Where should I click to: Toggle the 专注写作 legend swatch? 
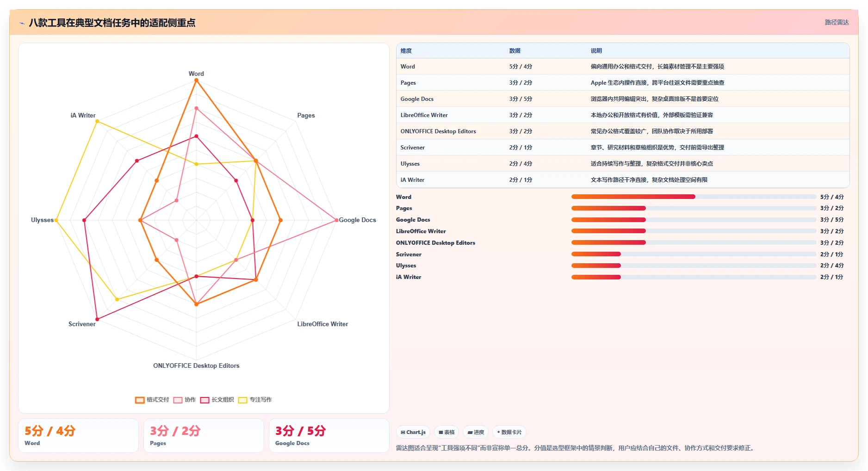243,400
